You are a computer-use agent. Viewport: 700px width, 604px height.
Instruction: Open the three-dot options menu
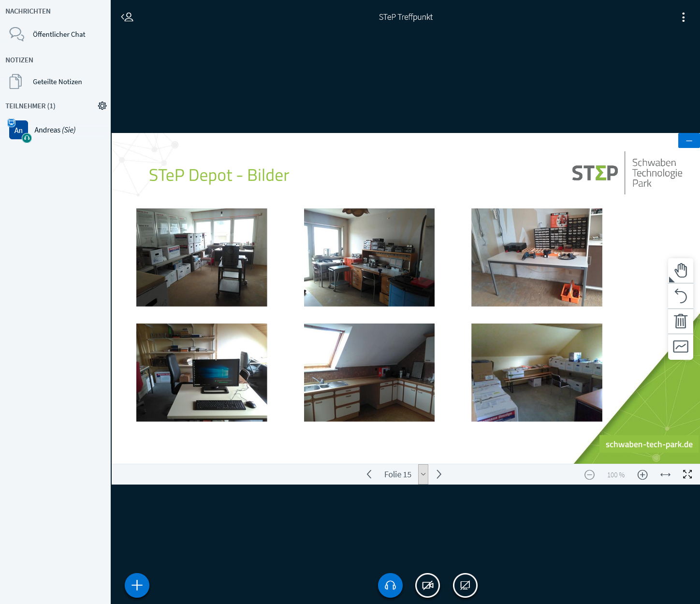[x=683, y=17]
